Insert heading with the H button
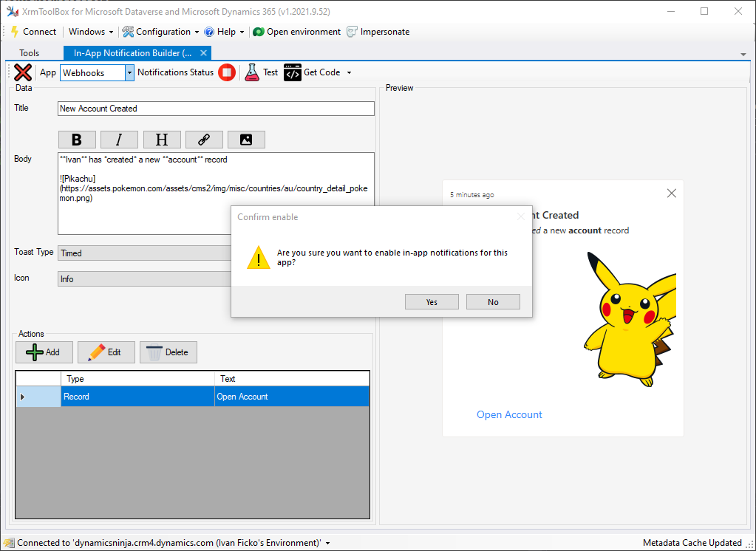The width and height of the screenshot is (756, 551). point(162,140)
